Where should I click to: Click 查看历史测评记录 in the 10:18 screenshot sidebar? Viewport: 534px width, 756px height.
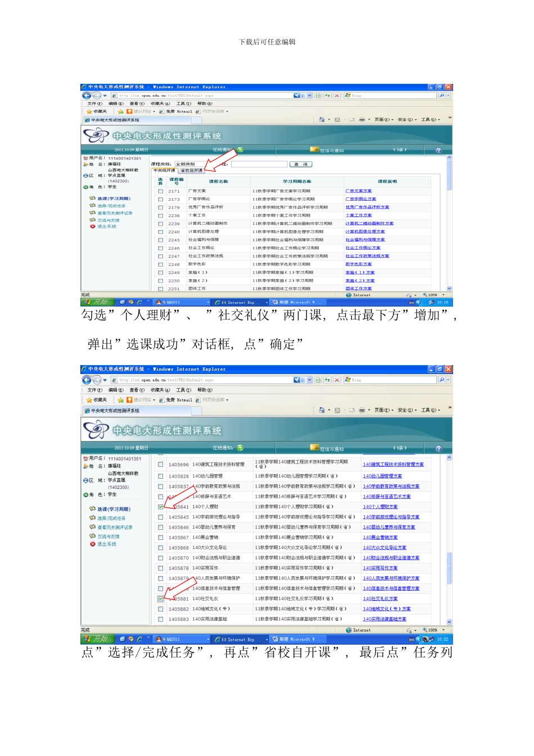[115, 213]
